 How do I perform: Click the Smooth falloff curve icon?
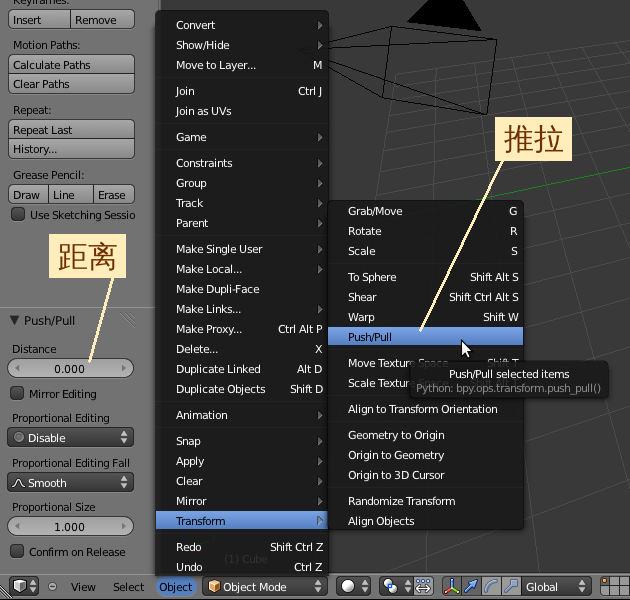(x=19, y=483)
